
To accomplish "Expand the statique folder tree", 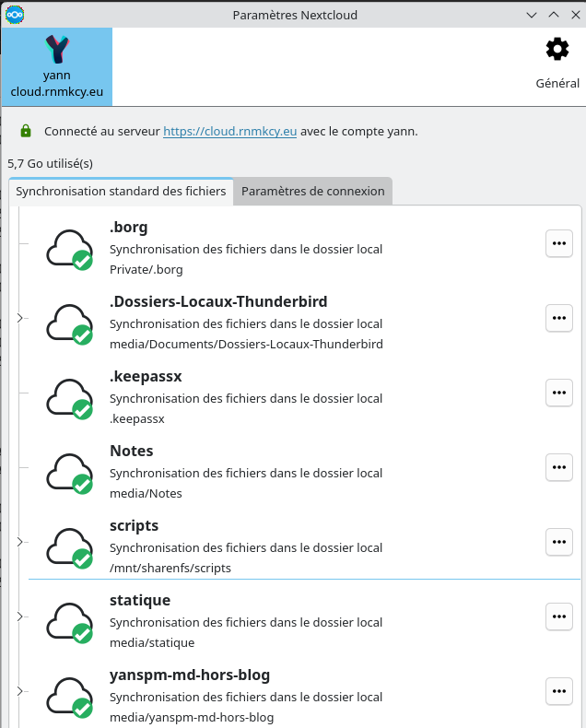I will click(19, 616).
